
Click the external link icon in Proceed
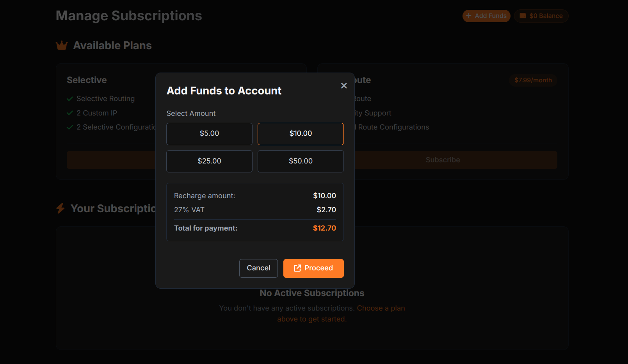point(297,268)
